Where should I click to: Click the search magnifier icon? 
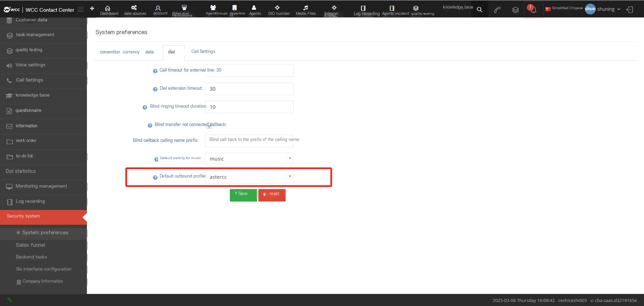point(480,10)
